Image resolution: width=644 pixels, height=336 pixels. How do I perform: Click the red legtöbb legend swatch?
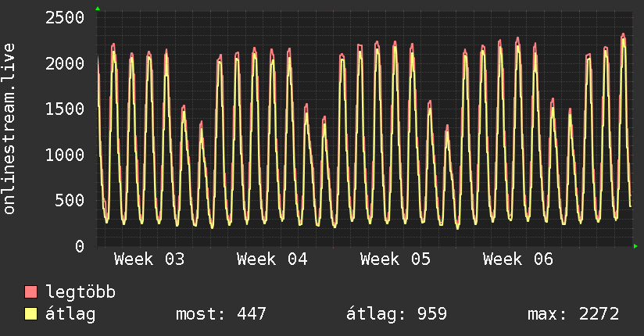(x=30, y=293)
